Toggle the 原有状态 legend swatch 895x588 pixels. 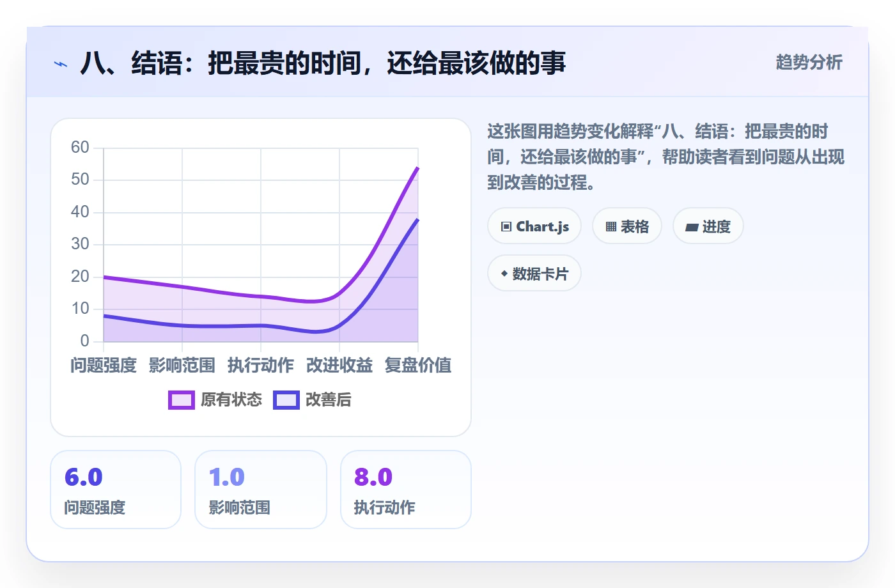tap(181, 400)
